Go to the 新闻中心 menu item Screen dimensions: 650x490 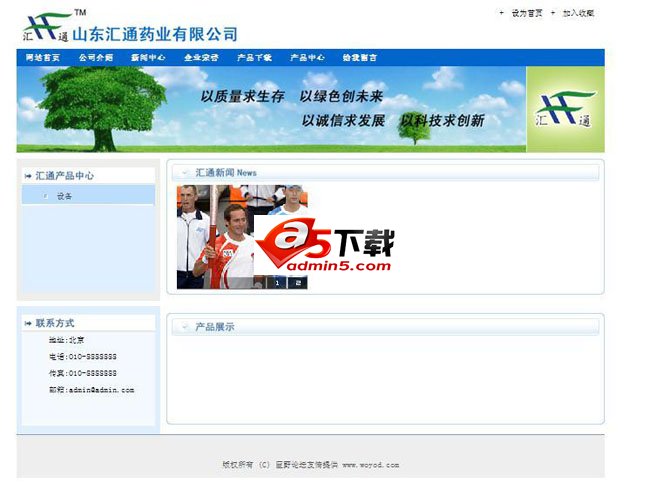[148, 58]
